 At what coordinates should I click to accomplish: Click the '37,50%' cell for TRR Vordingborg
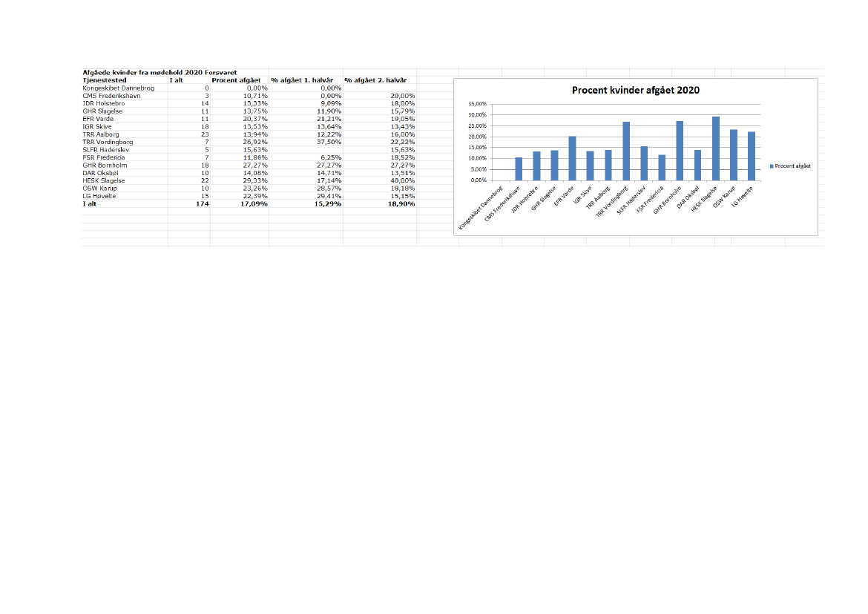(329, 142)
